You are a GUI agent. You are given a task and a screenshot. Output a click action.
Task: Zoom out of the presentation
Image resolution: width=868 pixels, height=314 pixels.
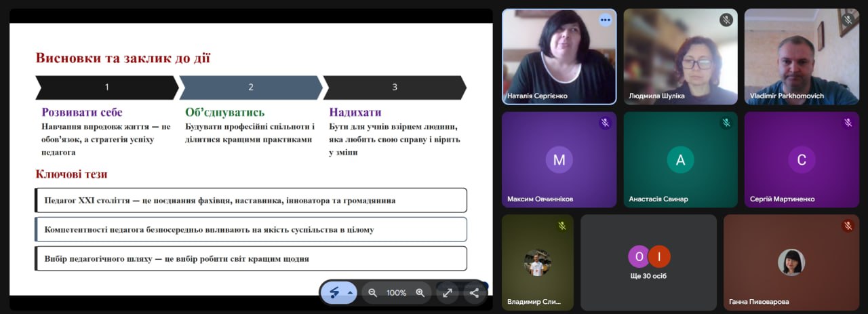(372, 293)
